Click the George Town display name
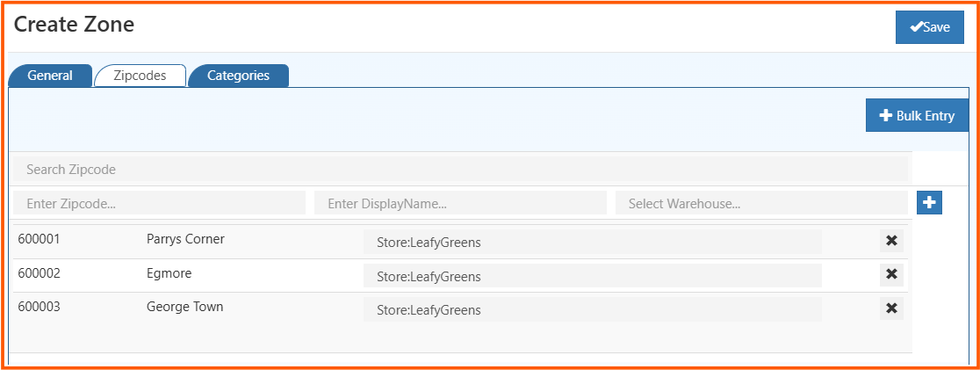This screenshot has height=370, width=980. (184, 308)
